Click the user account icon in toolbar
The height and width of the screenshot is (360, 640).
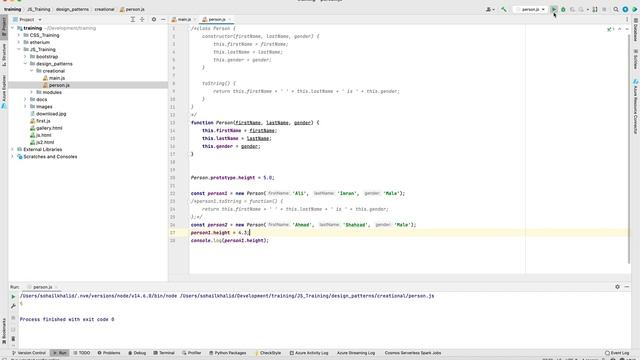[x=489, y=9]
